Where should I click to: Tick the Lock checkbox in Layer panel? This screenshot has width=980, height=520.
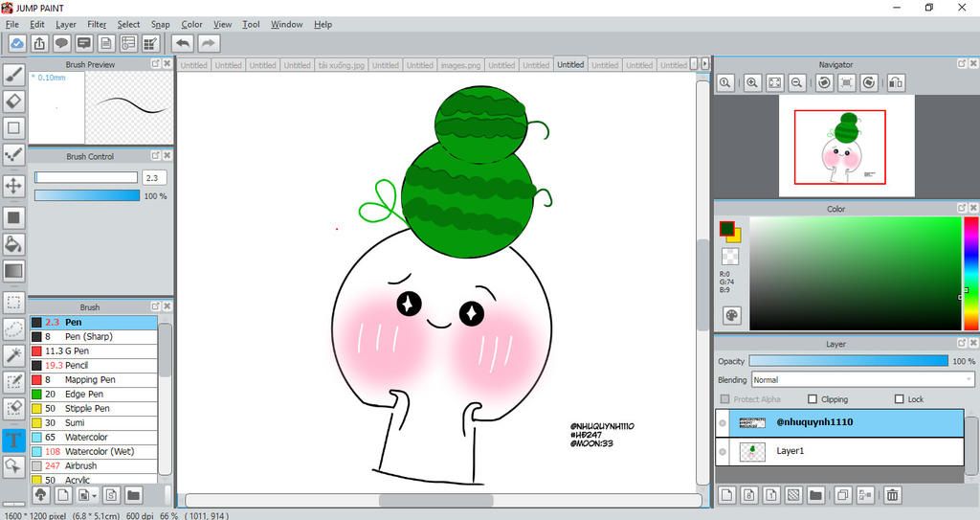click(899, 399)
